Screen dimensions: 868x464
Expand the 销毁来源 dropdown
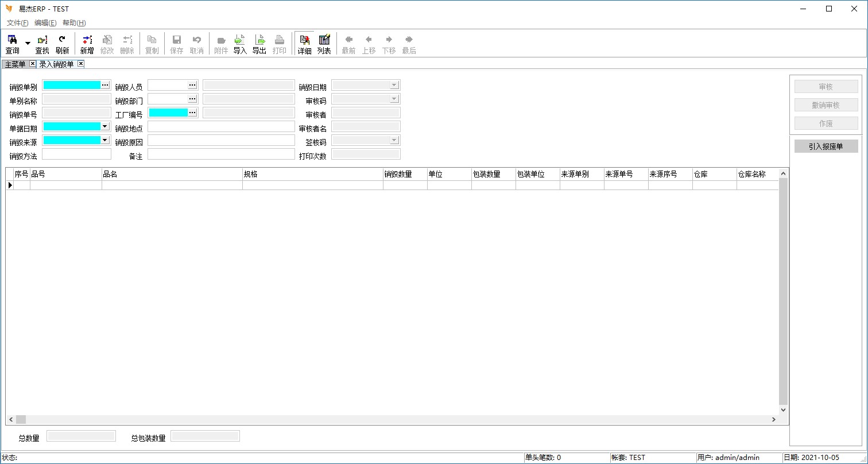click(x=104, y=140)
